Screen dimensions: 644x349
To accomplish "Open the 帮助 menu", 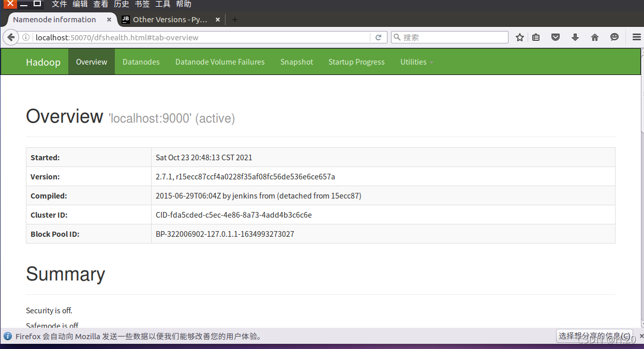I will pos(184,4).
